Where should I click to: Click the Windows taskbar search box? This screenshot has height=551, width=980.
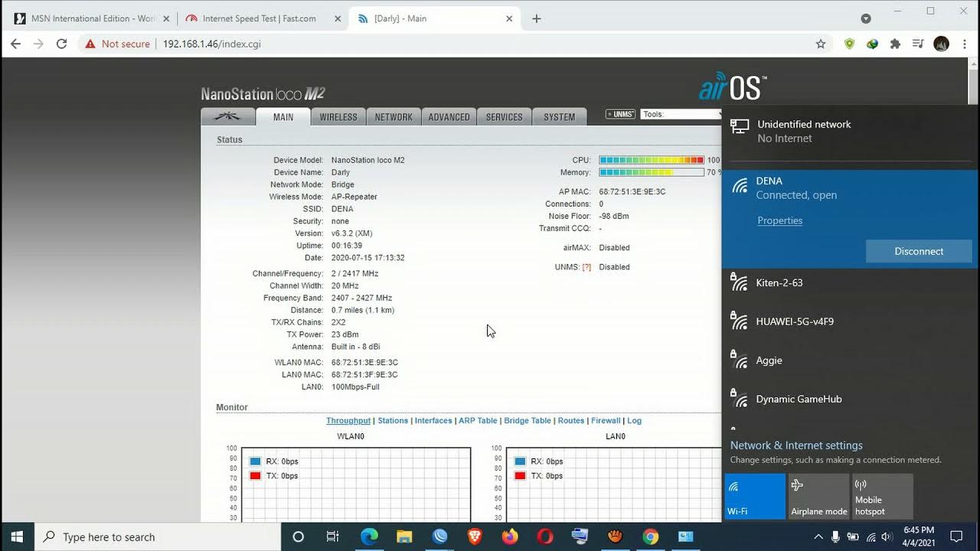(x=158, y=536)
